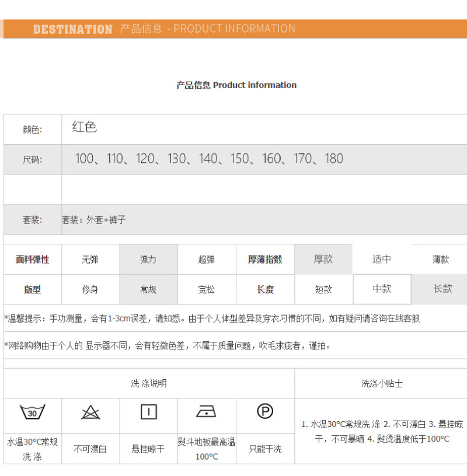The width and height of the screenshot is (467, 476).
Task: Click the 洗涤说明 section header
Action: coord(149,383)
